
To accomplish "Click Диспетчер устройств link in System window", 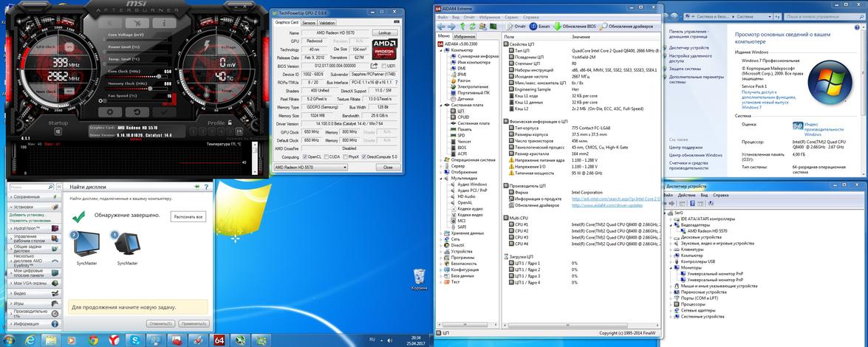I will 688,48.
